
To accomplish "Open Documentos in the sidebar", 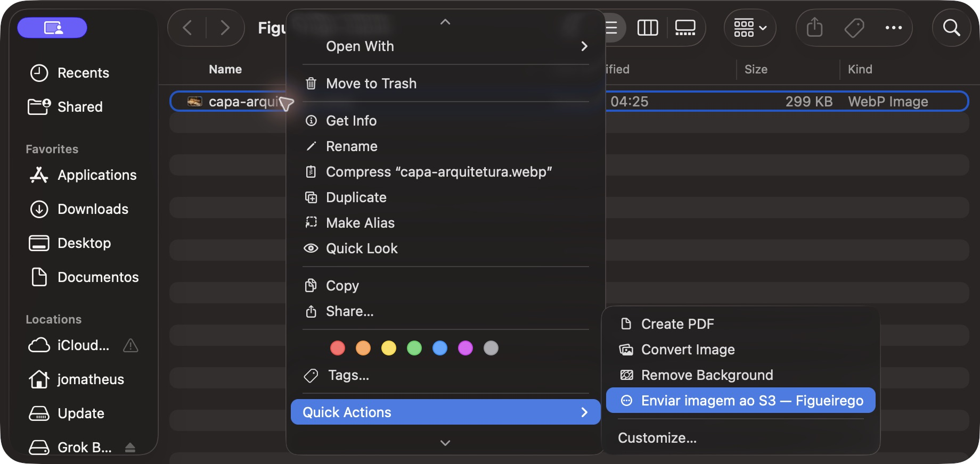I will (x=84, y=277).
